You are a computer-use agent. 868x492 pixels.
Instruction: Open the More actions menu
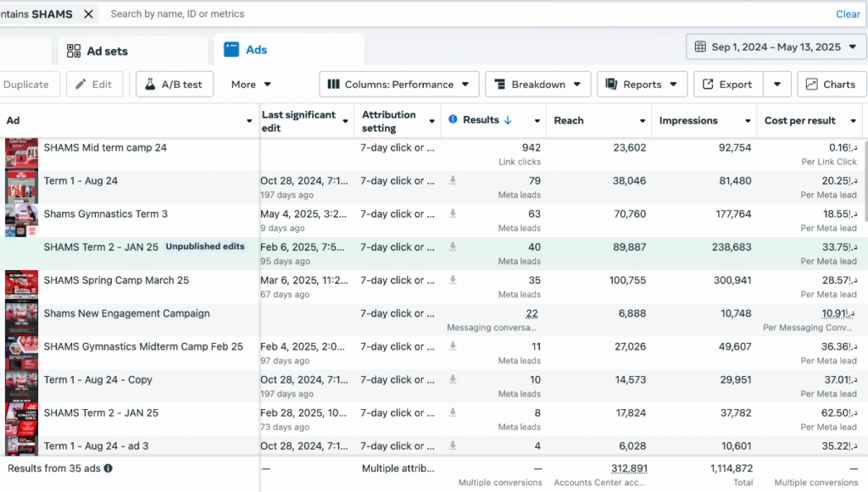point(251,85)
